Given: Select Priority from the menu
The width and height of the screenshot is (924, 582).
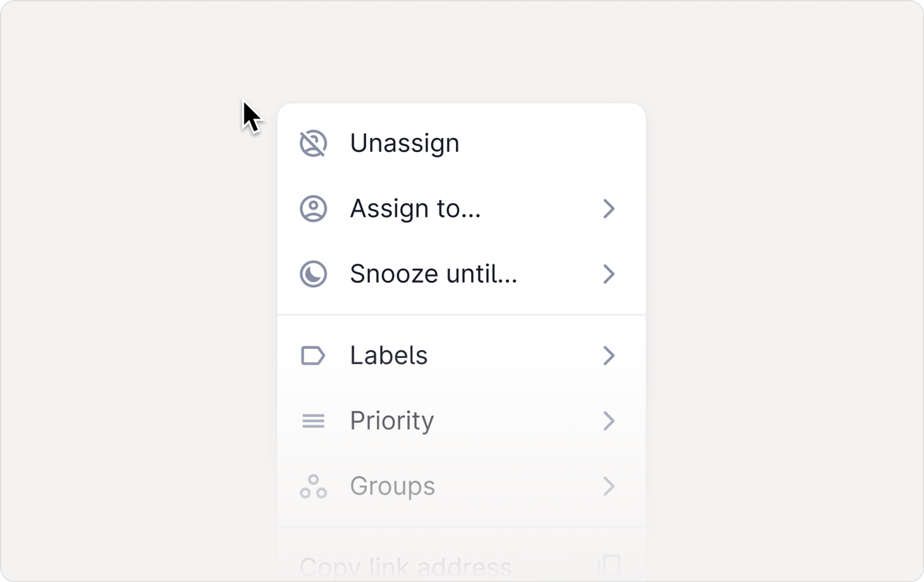Looking at the screenshot, I should [392, 421].
